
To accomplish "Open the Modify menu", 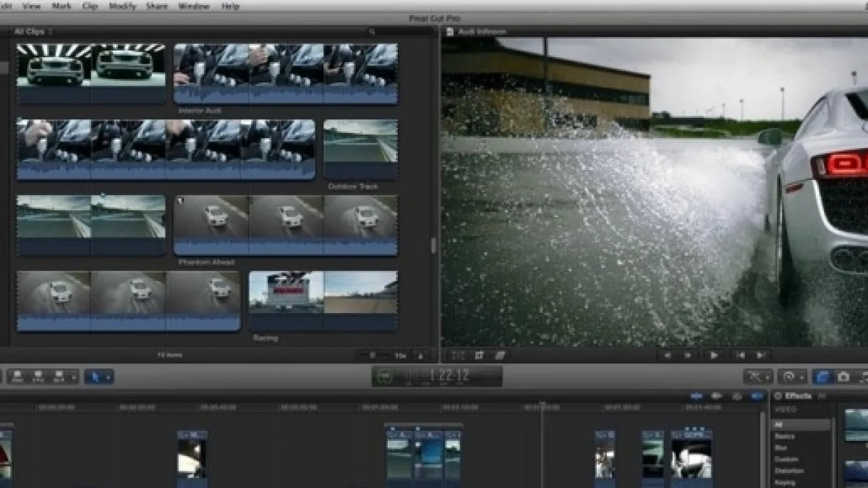I will point(122,7).
